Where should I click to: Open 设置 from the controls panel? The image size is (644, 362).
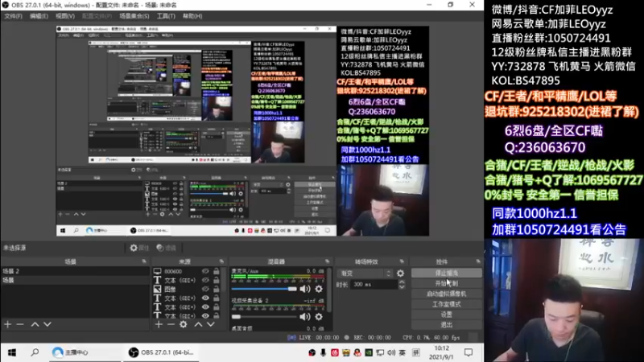pos(447,315)
